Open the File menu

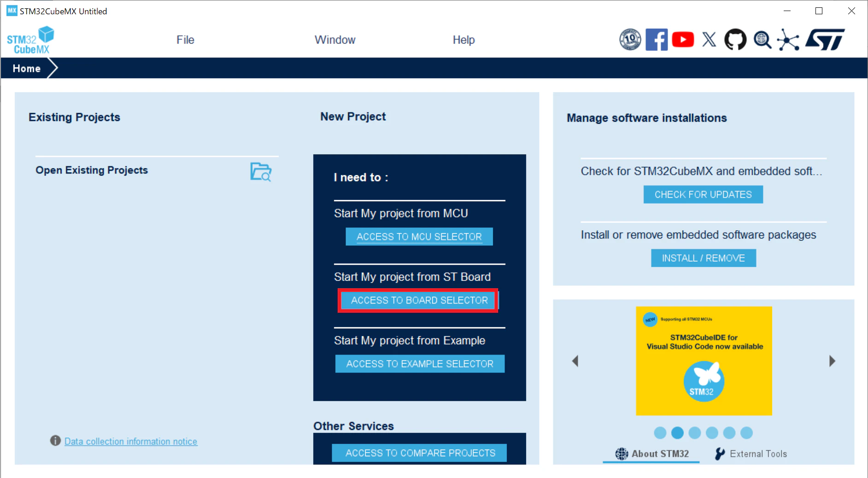[185, 40]
